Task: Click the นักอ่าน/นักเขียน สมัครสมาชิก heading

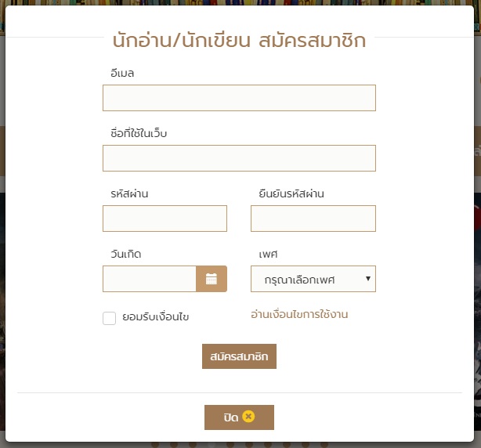Action: pyautogui.click(x=239, y=41)
